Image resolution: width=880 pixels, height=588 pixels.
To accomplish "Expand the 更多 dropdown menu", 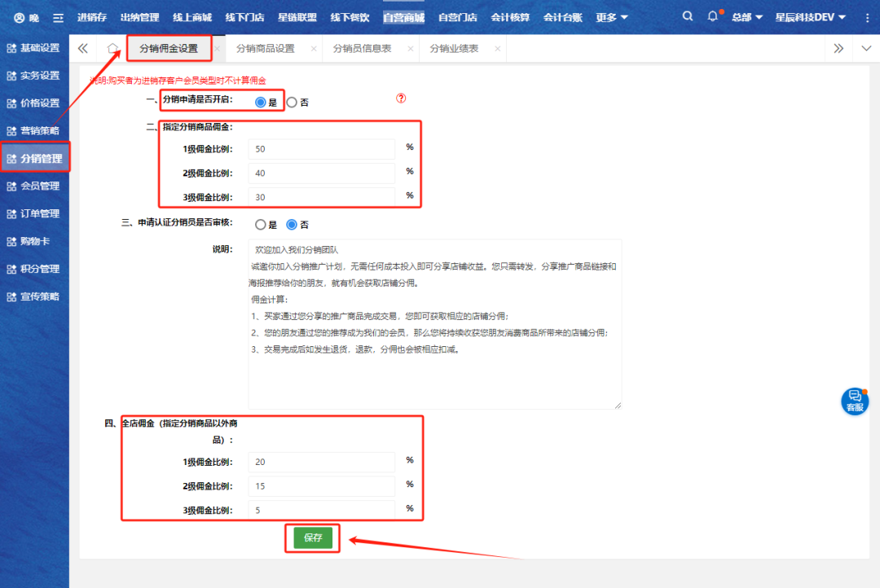I will coord(612,17).
